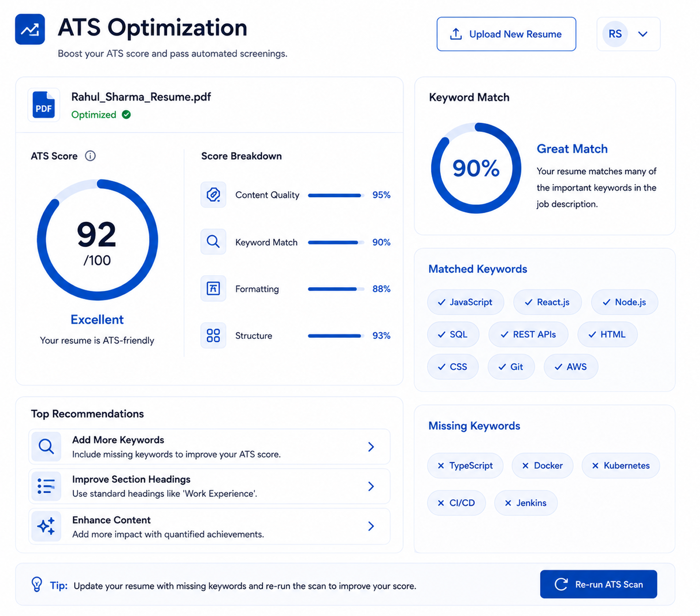Click the 95% Content Quality value
This screenshot has height=616, width=700.
coord(381,195)
